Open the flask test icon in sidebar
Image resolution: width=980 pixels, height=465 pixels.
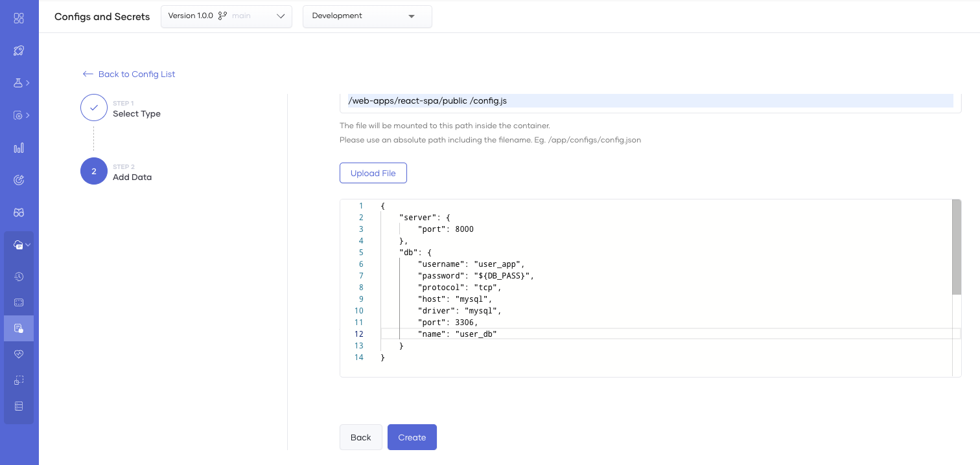tap(18, 83)
